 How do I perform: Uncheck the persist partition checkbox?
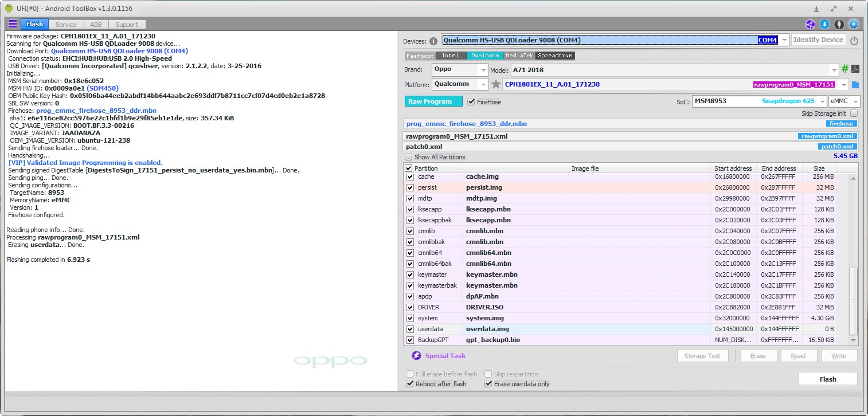[x=410, y=187]
